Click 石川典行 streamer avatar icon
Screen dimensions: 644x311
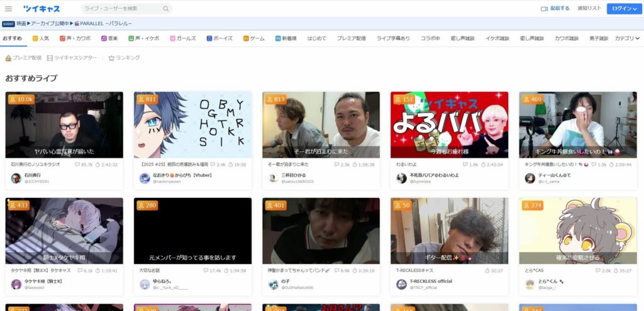(x=16, y=178)
